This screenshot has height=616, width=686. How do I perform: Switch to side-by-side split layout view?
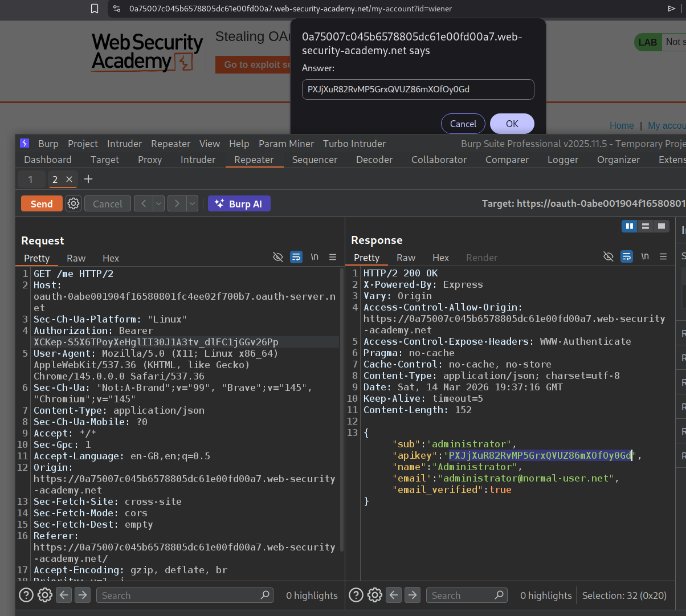(x=630, y=226)
